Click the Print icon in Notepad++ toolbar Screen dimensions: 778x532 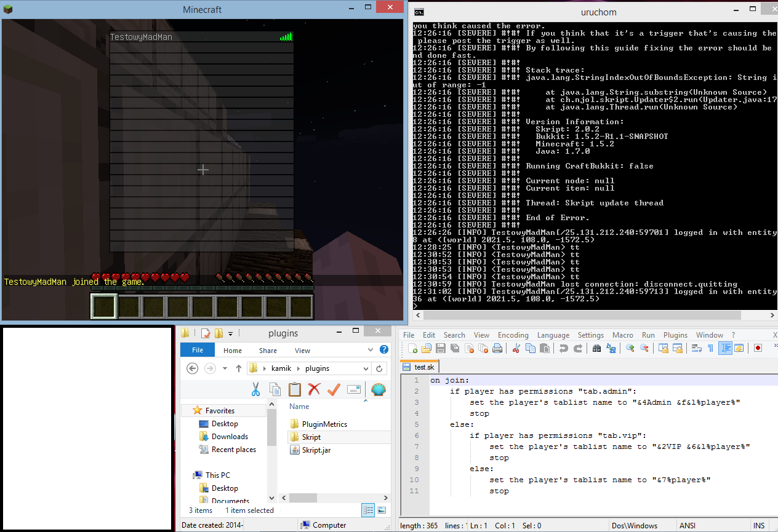(497, 348)
